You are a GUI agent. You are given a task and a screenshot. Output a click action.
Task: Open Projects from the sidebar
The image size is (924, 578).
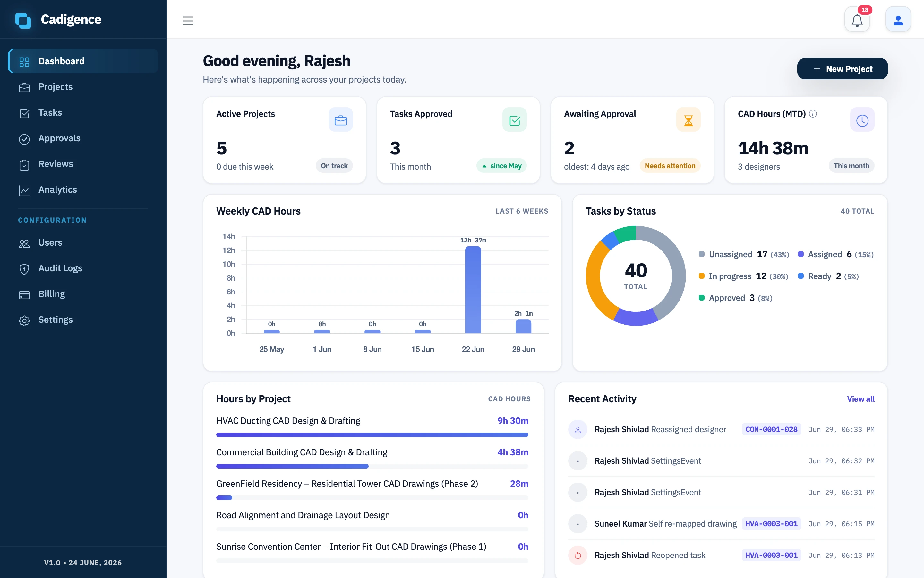pos(83,87)
